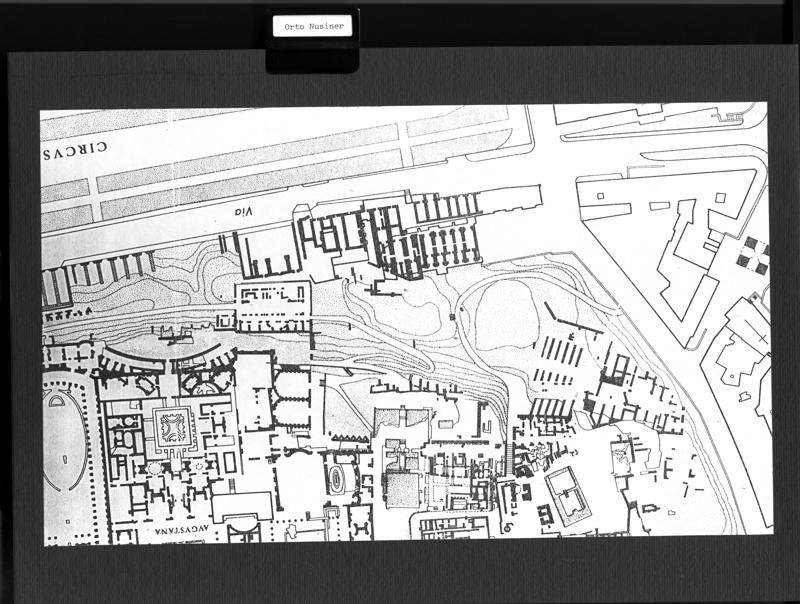The image size is (800, 604).
Task: Click the inverted "Via" street label
Action: pos(243,212)
